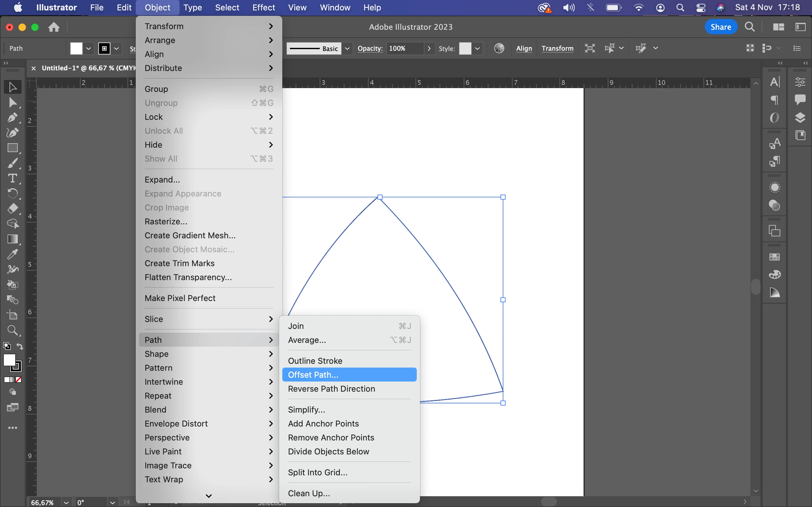The height and width of the screenshot is (507, 812).
Task: Expand the Opacity value flyout arrow
Action: point(429,48)
